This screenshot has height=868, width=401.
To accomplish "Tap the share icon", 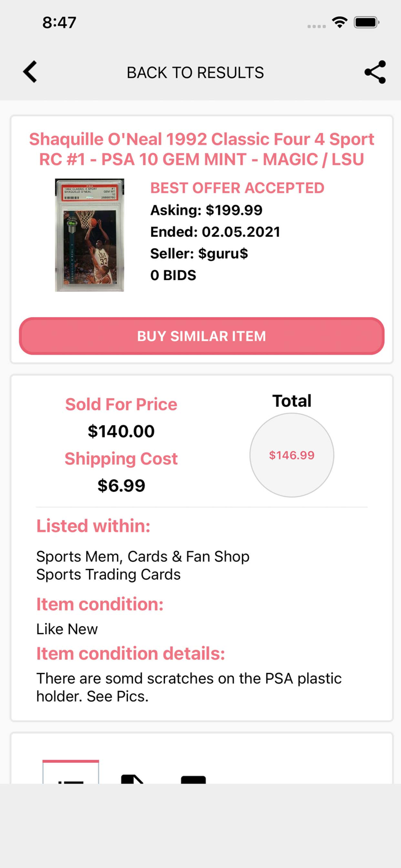I will pyautogui.click(x=375, y=72).
